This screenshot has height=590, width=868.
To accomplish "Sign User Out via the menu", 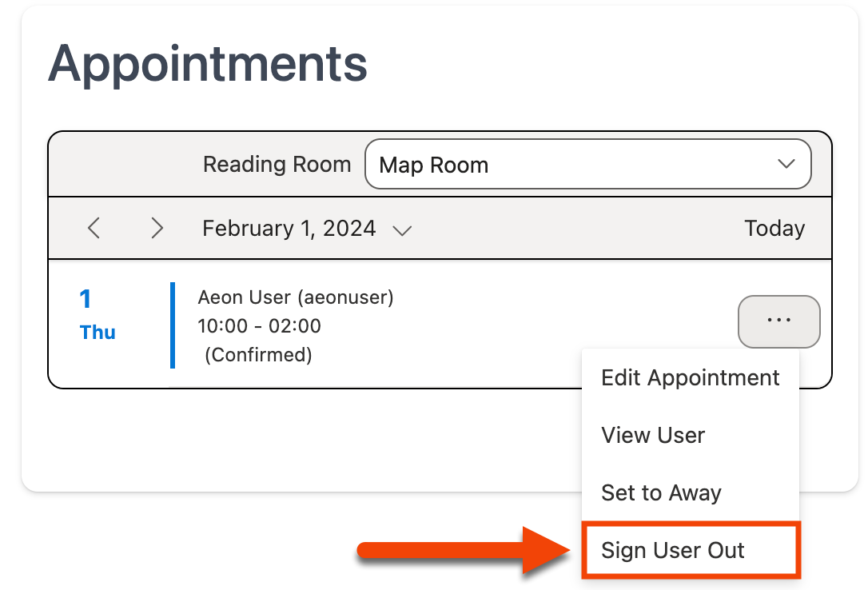I will [673, 550].
